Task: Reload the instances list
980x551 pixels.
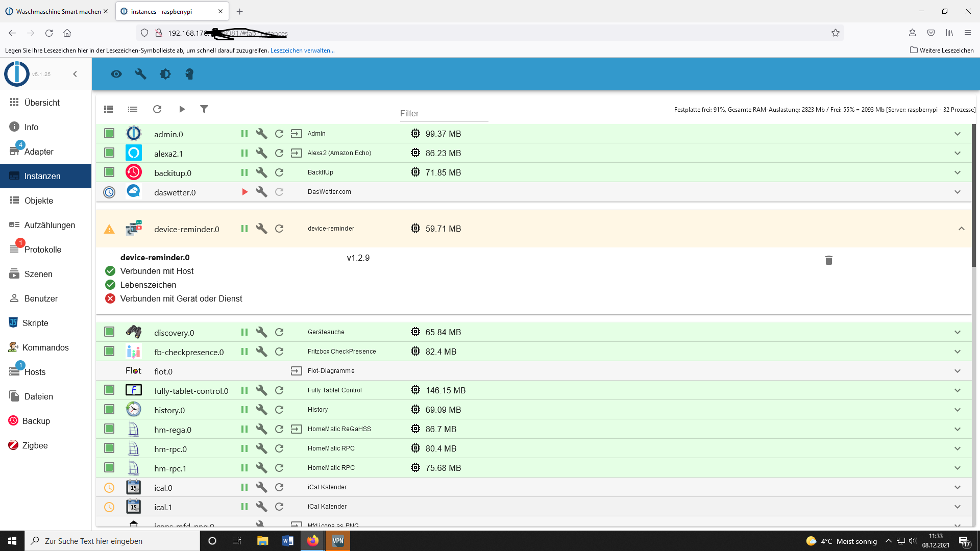Action: pyautogui.click(x=157, y=109)
